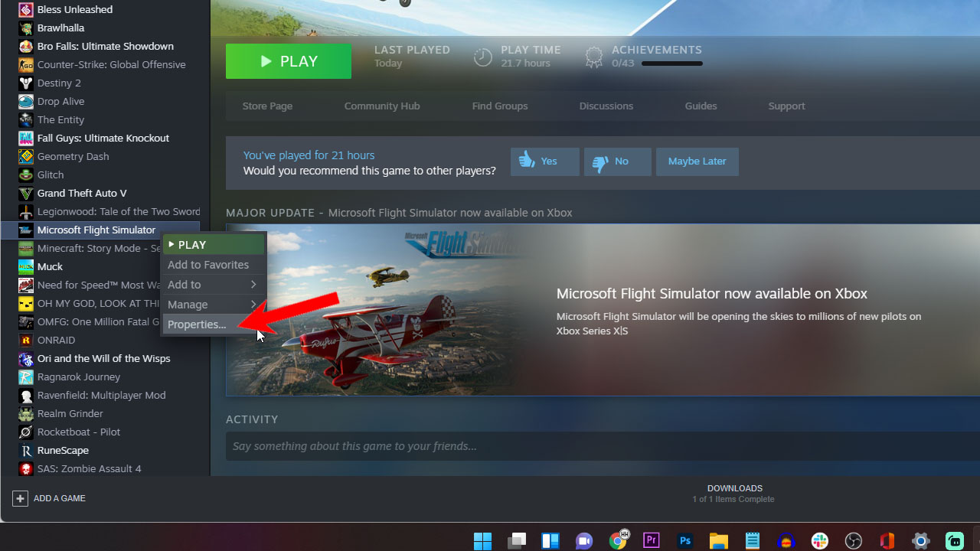Choose Maybe Later for the recommendation prompt
The height and width of the screenshot is (551, 980).
pyautogui.click(x=697, y=161)
